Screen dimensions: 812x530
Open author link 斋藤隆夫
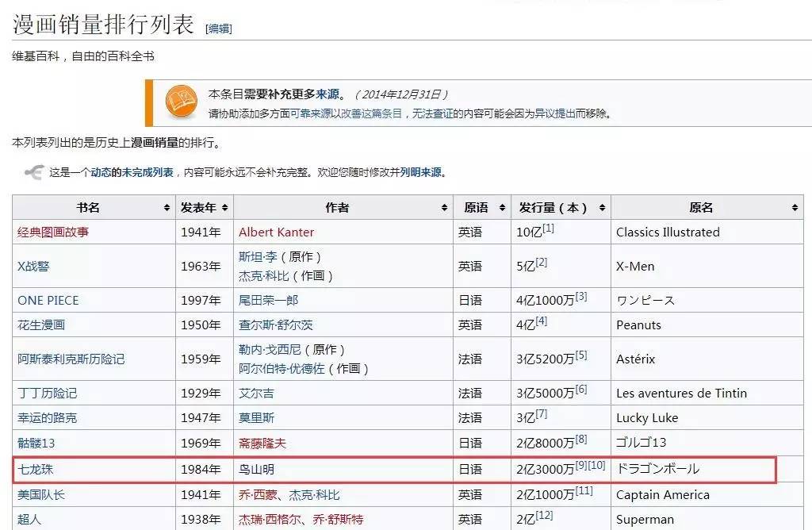point(262,443)
